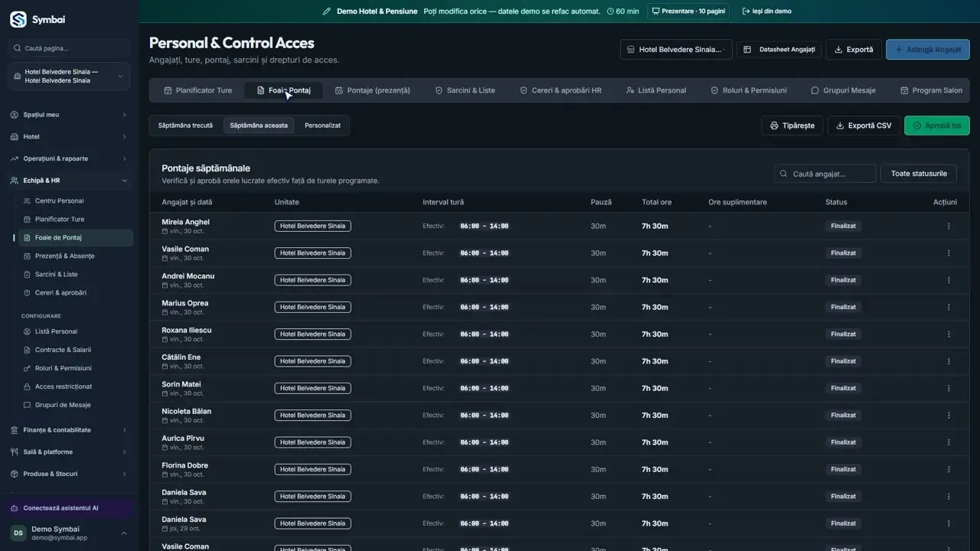Click the Roluri & Permisiuni sidebar icon

click(28, 368)
